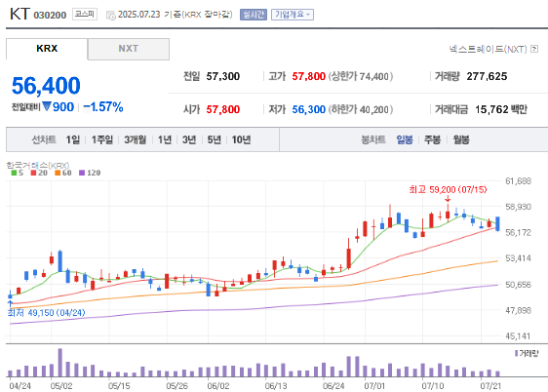Click the 고가 value 57,800

tap(308, 76)
